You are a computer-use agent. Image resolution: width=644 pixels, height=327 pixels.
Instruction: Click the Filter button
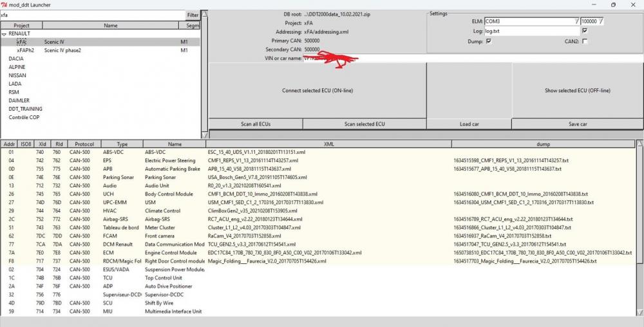click(193, 15)
